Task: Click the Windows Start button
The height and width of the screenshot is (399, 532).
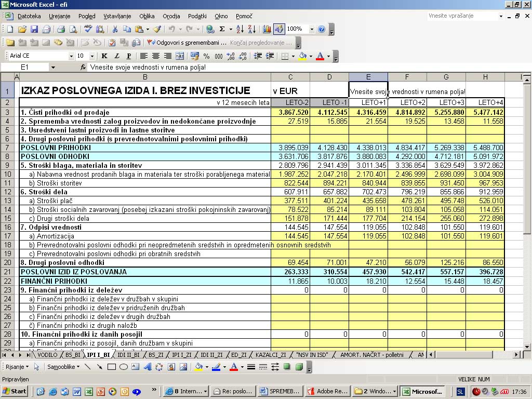Action: pyautogui.click(x=15, y=391)
